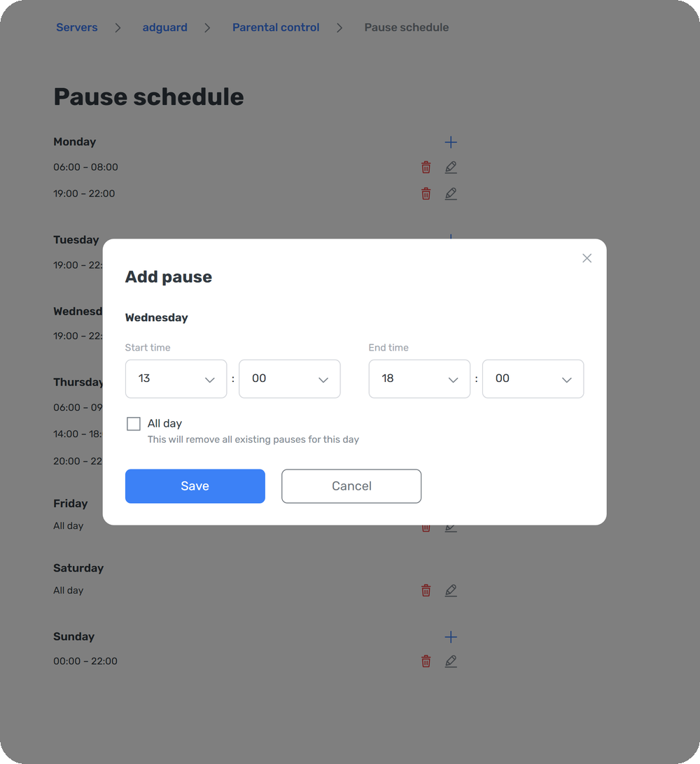Save the new pause

coord(195,486)
